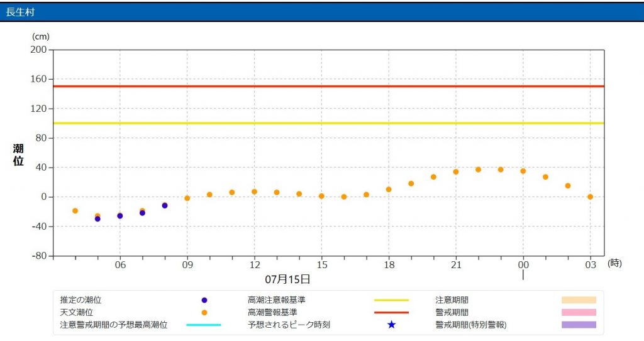Screen dimensions: 644x341
Task: Click the 80 y-axis label
Action: pos(41,138)
